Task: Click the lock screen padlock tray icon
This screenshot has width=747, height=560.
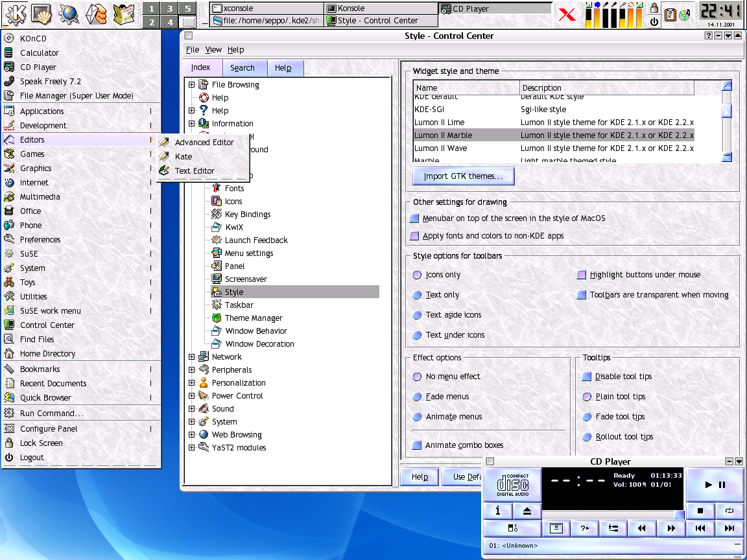Action: tap(654, 7)
